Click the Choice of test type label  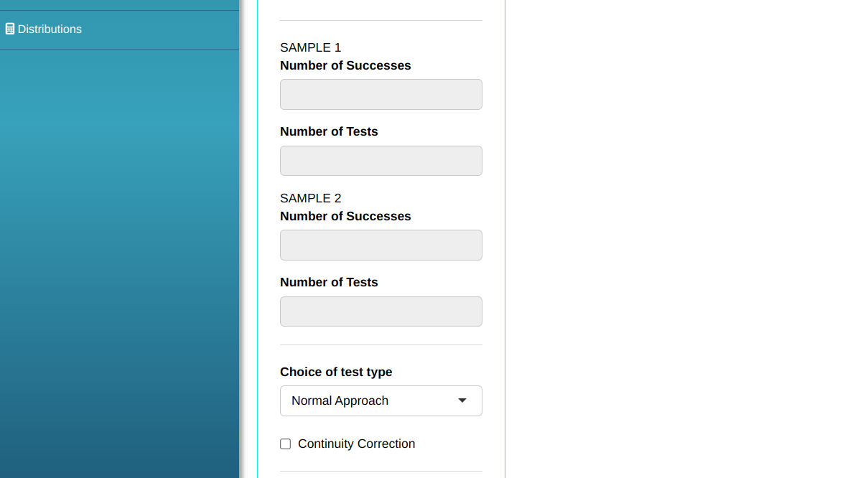coord(336,372)
